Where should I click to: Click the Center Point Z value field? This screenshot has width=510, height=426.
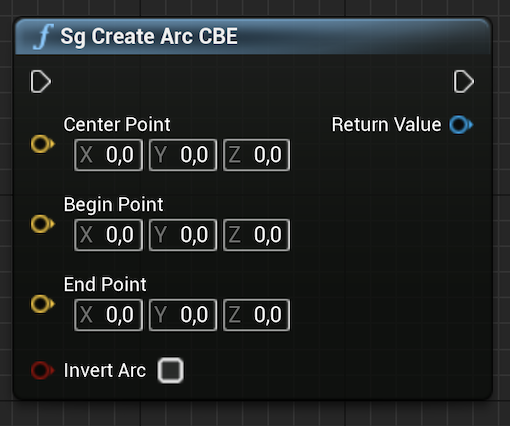pyautogui.click(x=256, y=155)
